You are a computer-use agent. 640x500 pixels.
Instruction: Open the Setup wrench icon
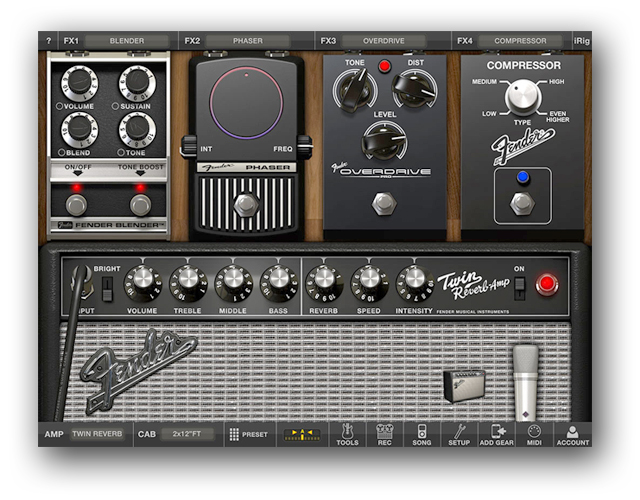pos(459,435)
